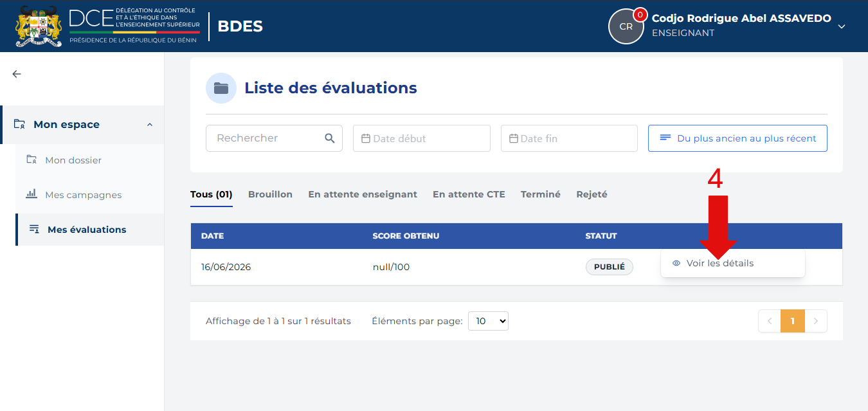Screen dimensions: 868x411
Task: Click the 16/06/2026 date cell
Action: click(x=226, y=267)
